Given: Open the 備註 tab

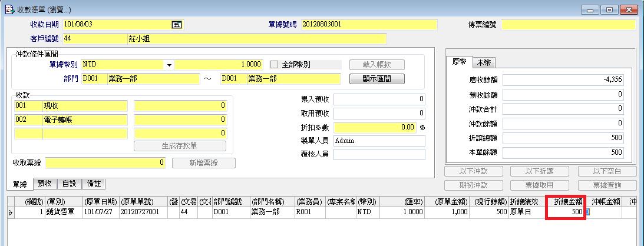Looking at the screenshot, I should click(x=93, y=184).
